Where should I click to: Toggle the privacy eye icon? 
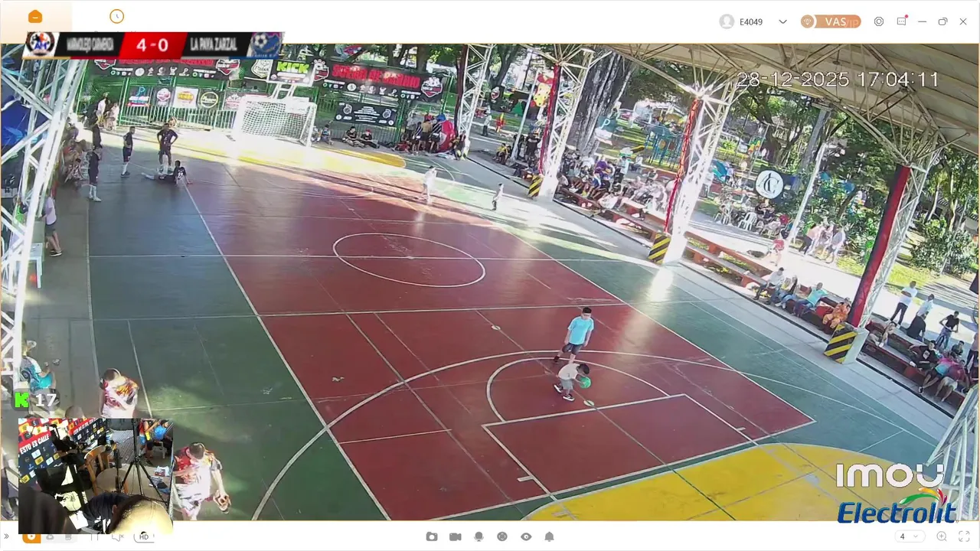point(526,536)
